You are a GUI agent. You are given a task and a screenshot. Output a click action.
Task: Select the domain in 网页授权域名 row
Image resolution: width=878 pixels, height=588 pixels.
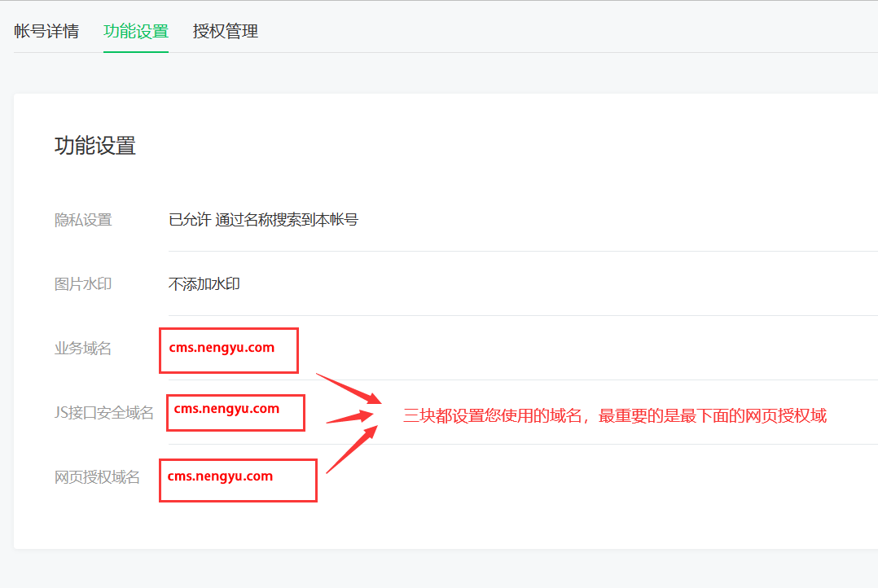point(220,476)
